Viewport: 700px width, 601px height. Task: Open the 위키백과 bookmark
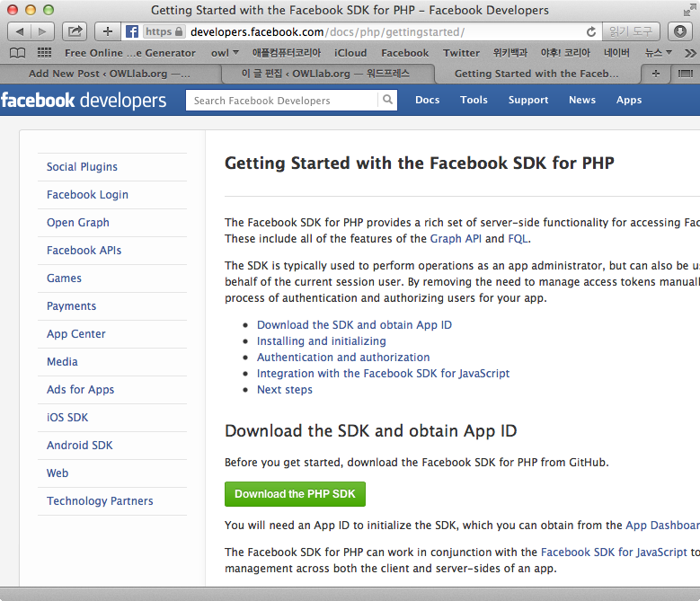510,53
